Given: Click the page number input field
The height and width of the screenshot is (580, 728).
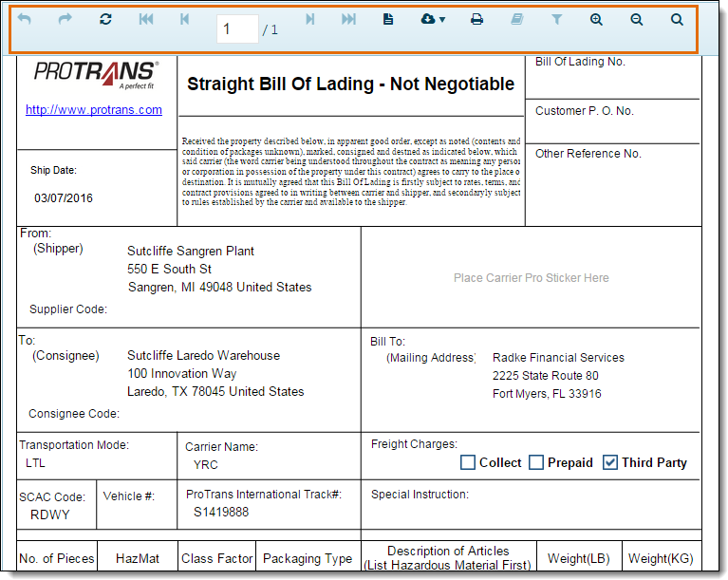Looking at the screenshot, I should [237, 28].
